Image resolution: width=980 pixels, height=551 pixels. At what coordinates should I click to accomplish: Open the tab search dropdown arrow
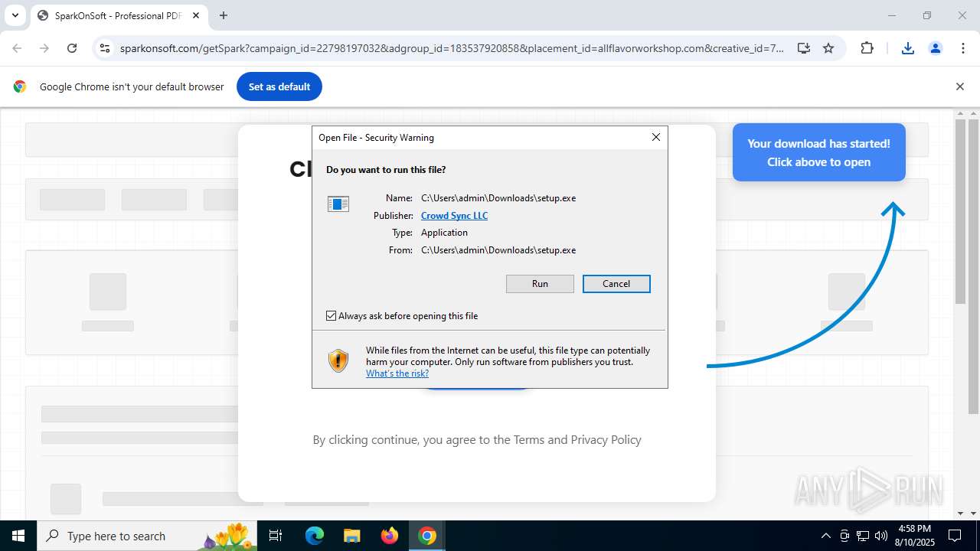coord(15,15)
